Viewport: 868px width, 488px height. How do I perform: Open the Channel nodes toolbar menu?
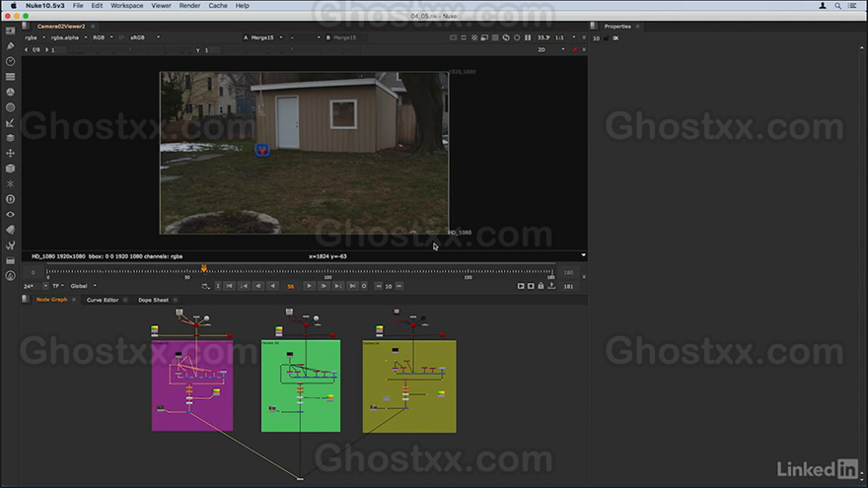10,77
